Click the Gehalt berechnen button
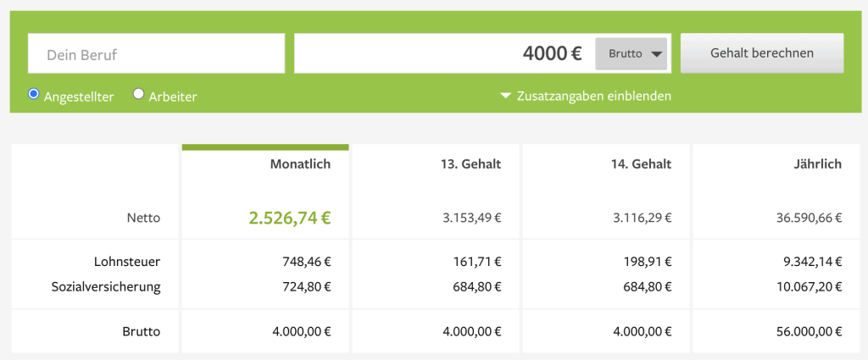Image resolution: width=868 pixels, height=360 pixels. point(762,53)
